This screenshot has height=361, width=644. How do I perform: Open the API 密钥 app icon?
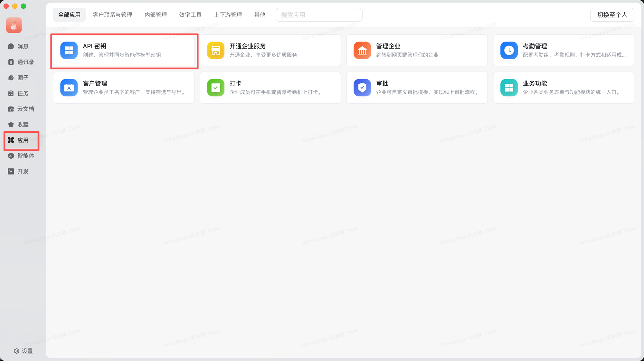[x=69, y=50]
